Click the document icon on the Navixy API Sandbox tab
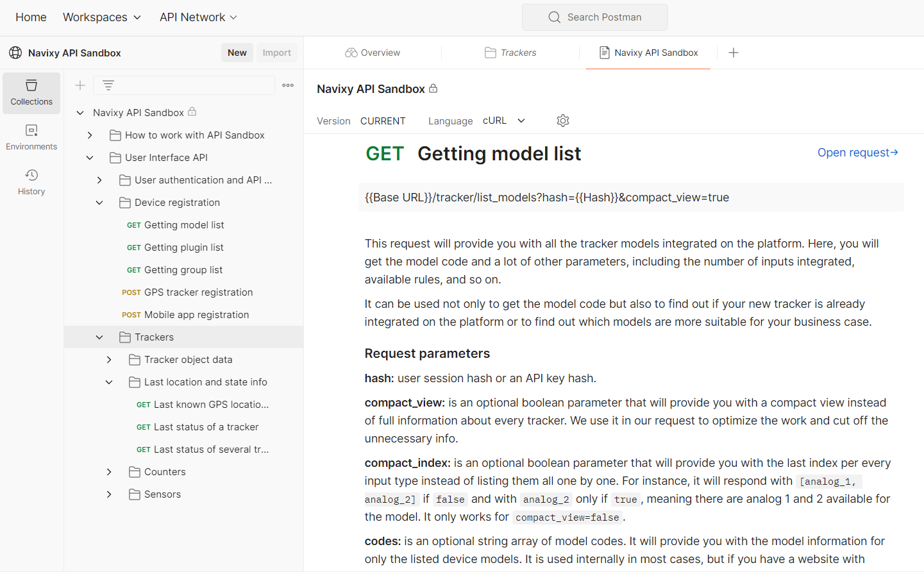Screen dimensions: 924x572 click(x=604, y=53)
